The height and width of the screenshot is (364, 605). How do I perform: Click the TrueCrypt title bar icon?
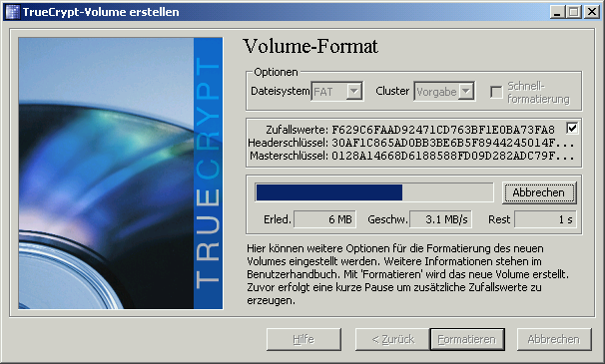tap(12, 12)
